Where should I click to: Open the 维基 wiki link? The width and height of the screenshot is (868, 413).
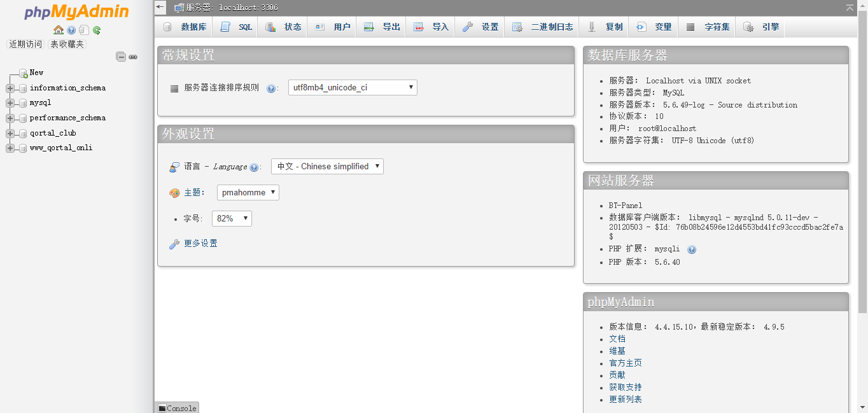617,351
